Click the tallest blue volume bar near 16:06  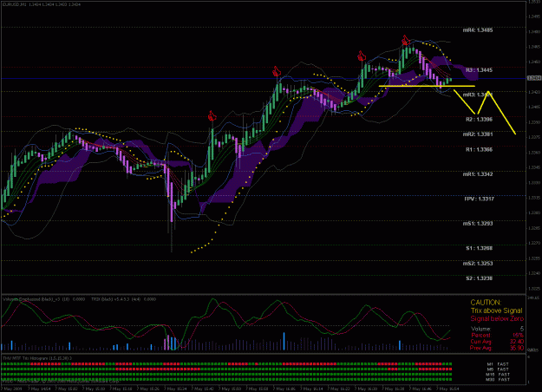tap(284, 342)
